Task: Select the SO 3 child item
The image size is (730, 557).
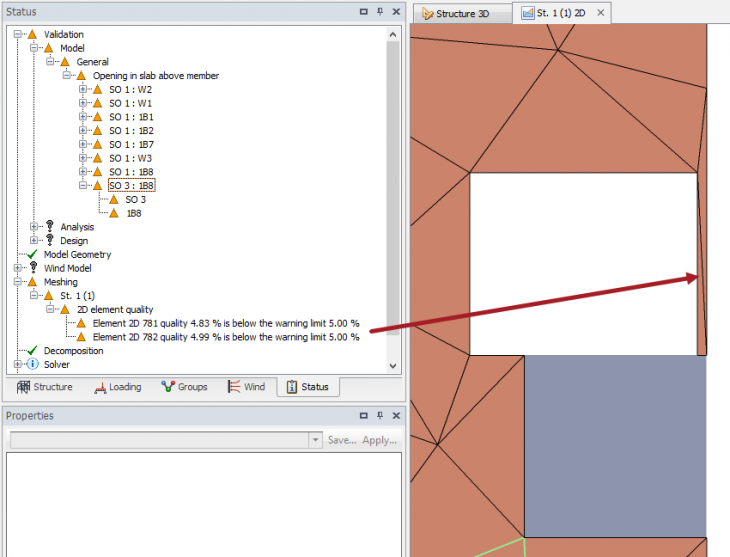Action: coord(135,199)
